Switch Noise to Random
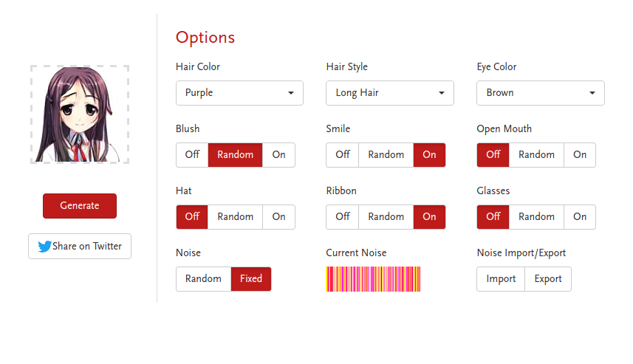633x364 pixels. tap(203, 279)
